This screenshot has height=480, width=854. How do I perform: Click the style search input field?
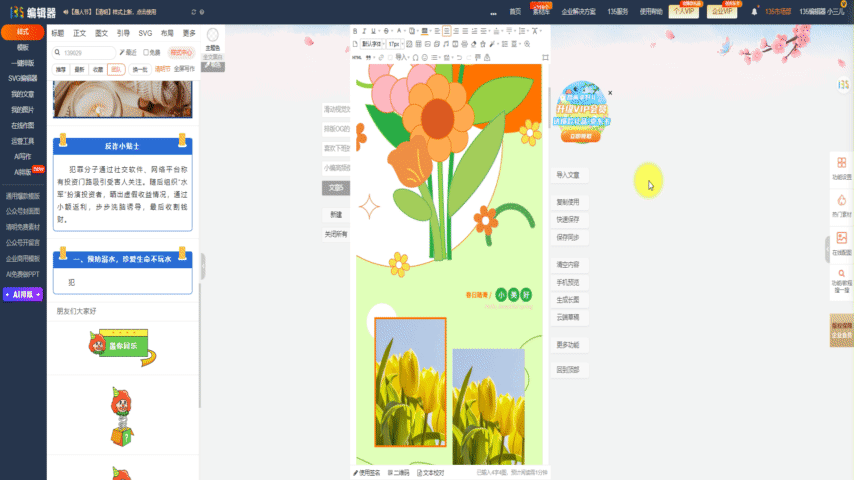pyautogui.click(x=84, y=52)
